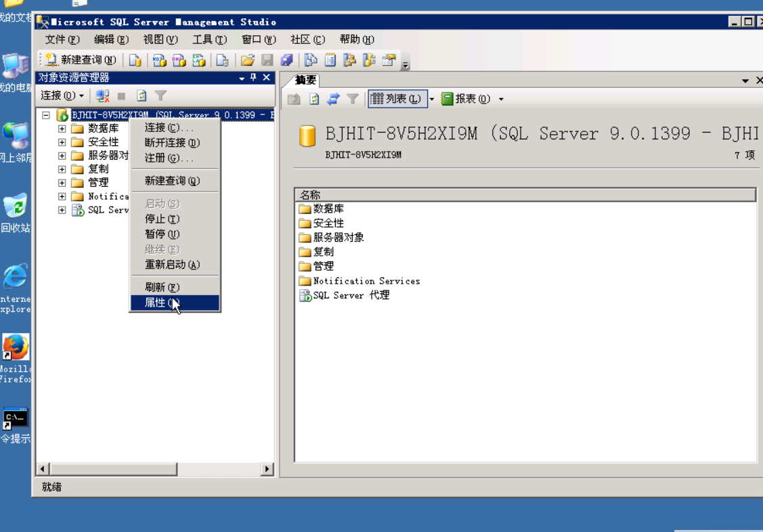Choose 注册 in the context menu
Viewport: 763px width, 532px height.
pyautogui.click(x=175, y=158)
